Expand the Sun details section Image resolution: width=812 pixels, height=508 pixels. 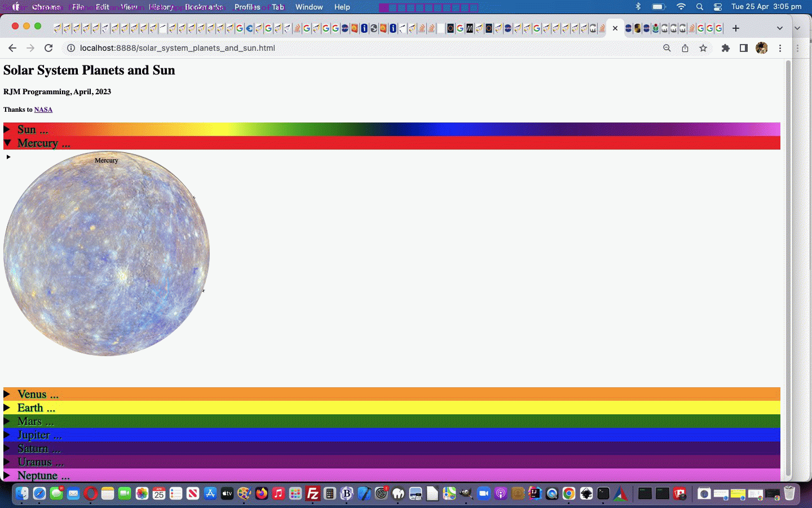pos(392,129)
